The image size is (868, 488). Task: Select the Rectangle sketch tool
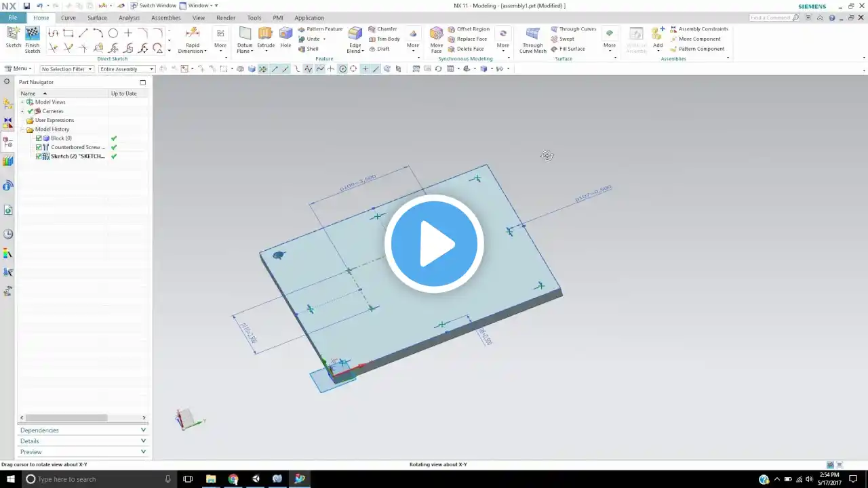coord(68,33)
